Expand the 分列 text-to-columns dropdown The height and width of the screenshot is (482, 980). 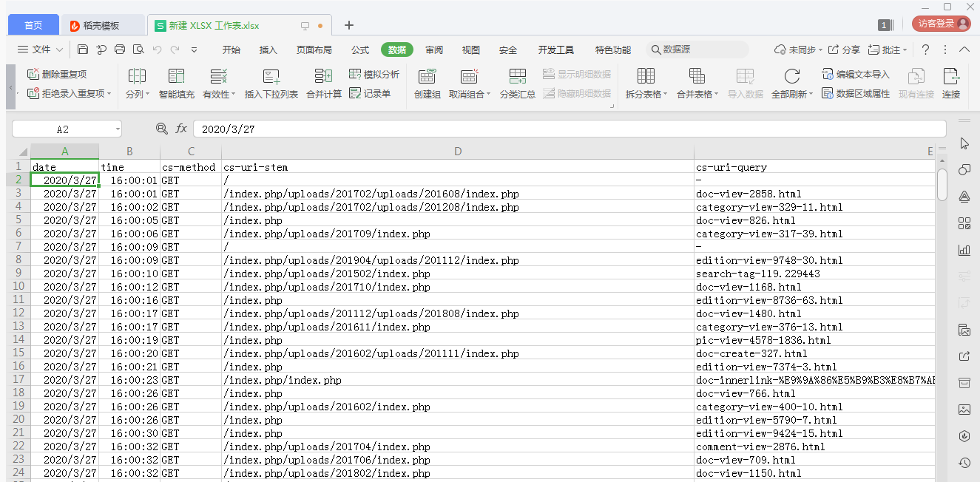147,95
